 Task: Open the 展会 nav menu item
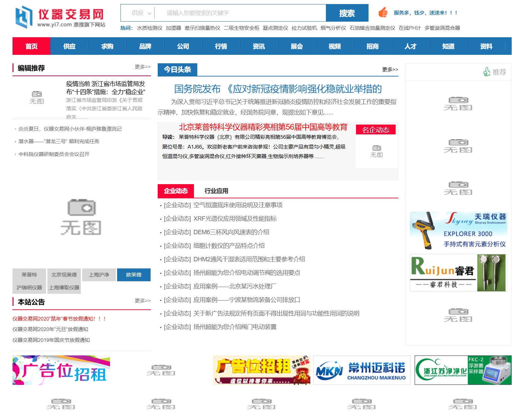(297, 46)
